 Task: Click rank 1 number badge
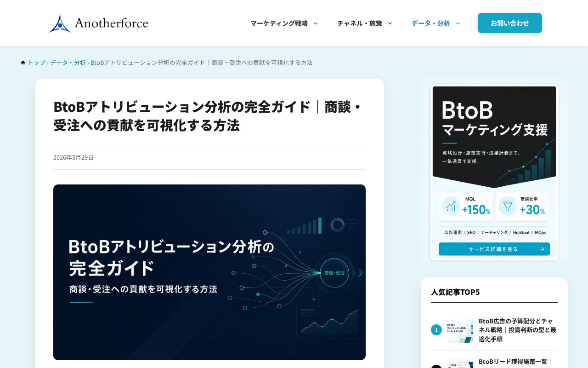pos(436,330)
